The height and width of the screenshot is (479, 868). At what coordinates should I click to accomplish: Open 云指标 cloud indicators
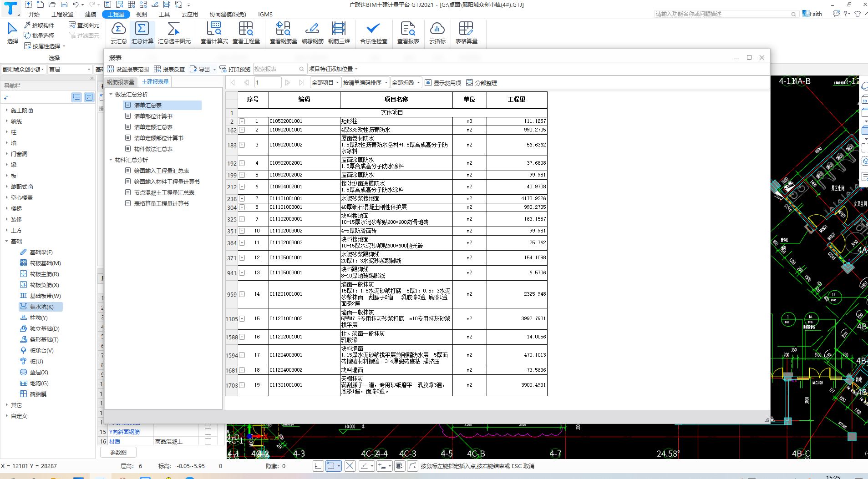pos(437,33)
